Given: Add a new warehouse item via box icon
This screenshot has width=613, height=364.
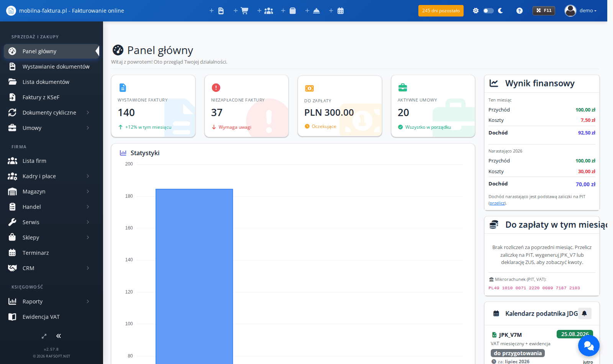Looking at the screenshot, I should [289, 11].
